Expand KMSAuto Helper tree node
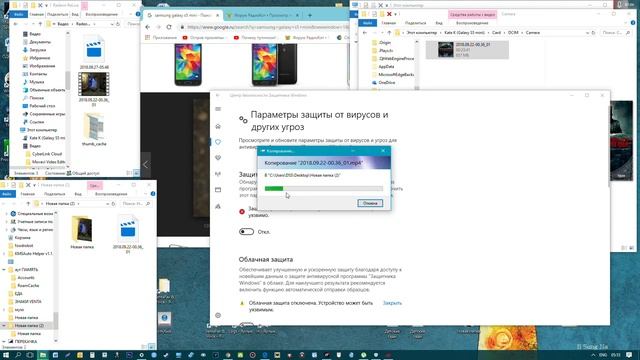Screen dimensions: 640x360 (4, 253)
